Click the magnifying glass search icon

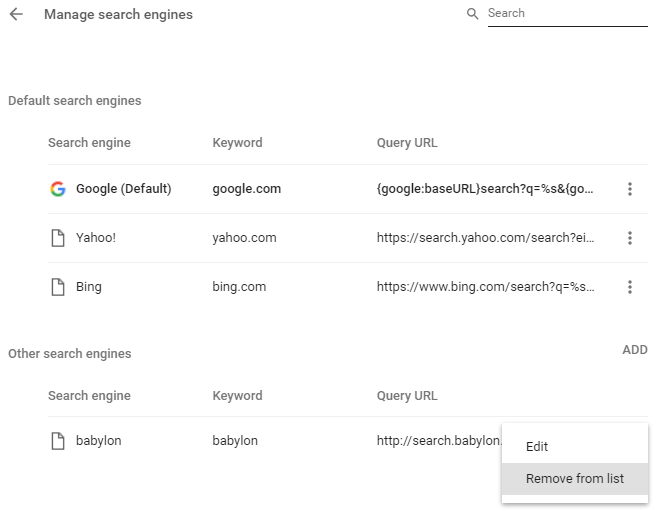pyautogui.click(x=473, y=14)
